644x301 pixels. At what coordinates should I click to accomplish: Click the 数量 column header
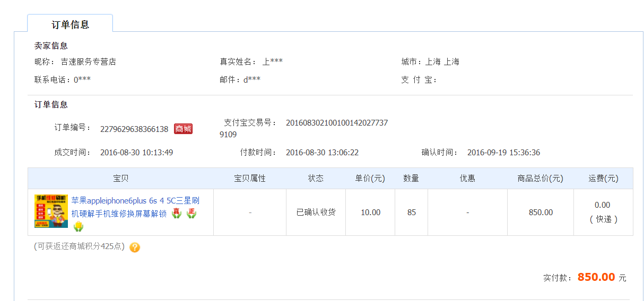(411, 179)
